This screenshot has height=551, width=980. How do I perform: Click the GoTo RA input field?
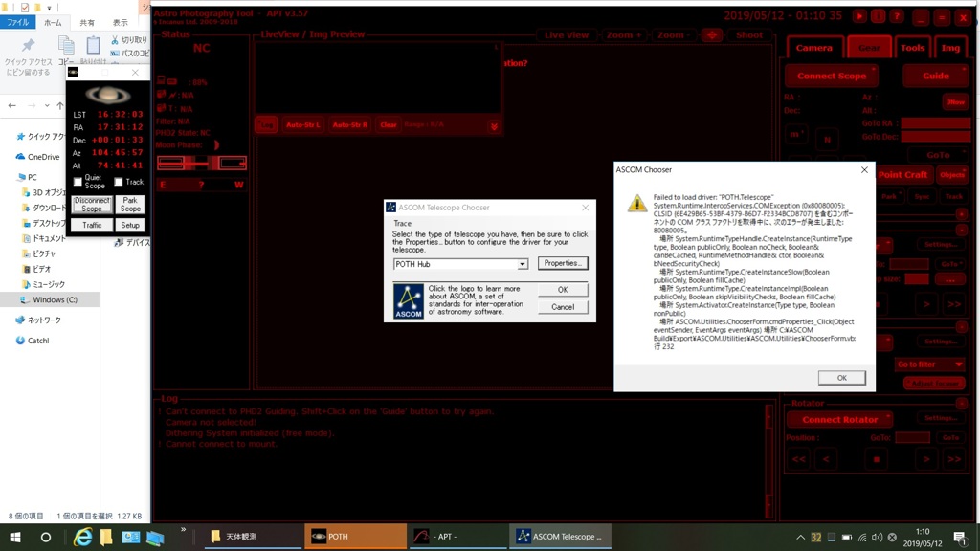point(935,123)
